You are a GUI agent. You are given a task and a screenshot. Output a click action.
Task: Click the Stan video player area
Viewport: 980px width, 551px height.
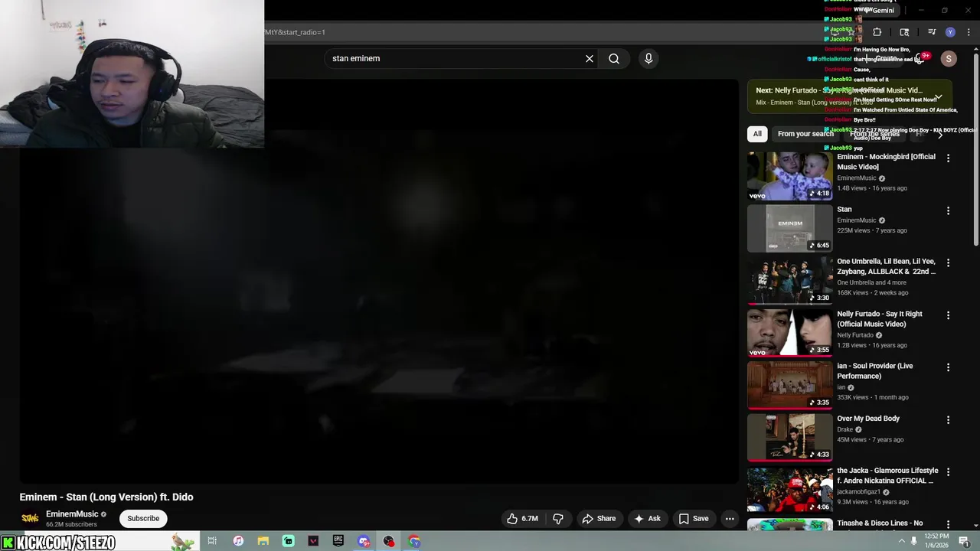[x=379, y=281]
